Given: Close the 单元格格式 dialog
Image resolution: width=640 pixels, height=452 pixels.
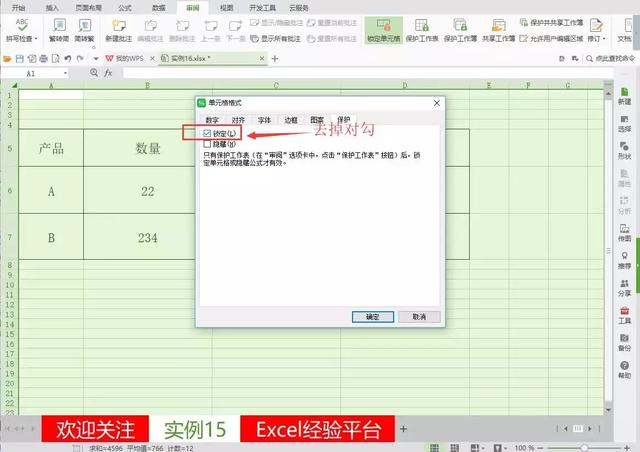Looking at the screenshot, I should tap(437, 103).
